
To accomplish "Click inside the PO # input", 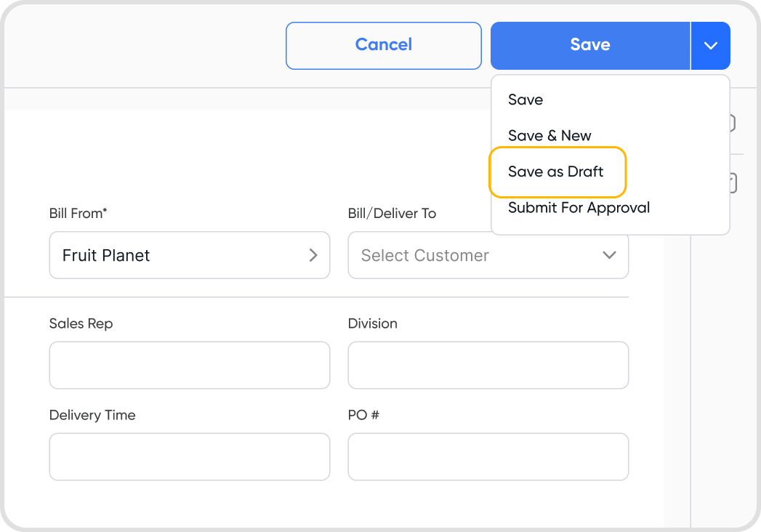I will pos(488,456).
